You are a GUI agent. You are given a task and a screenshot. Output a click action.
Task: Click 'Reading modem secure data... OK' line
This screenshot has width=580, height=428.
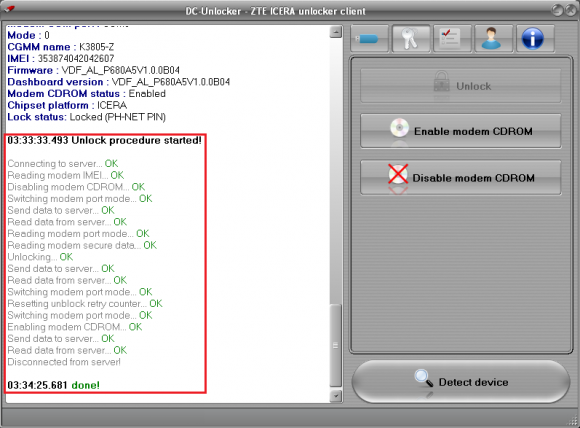click(x=82, y=245)
